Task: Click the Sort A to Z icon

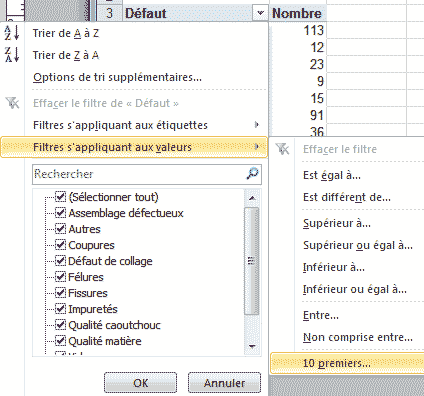Action: point(12,33)
